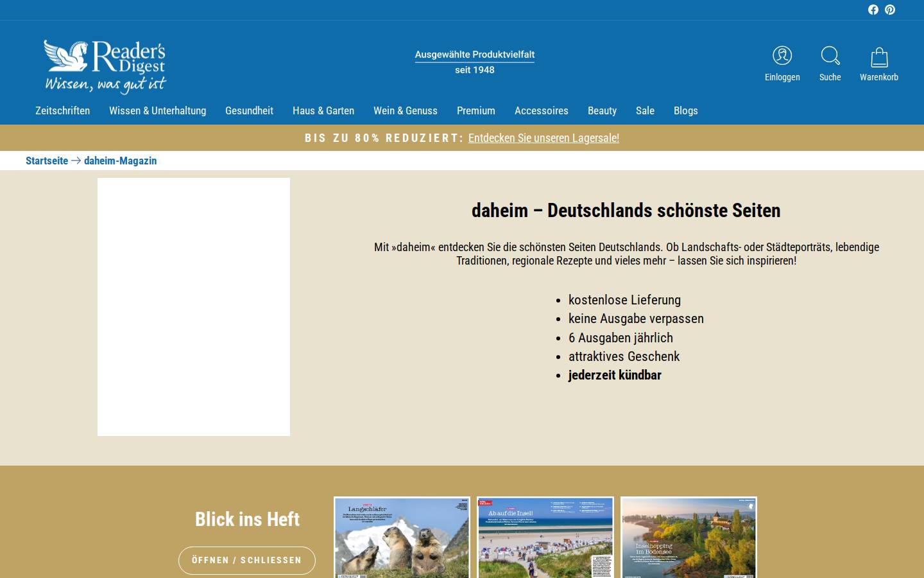The width and height of the screenshot is (924, 578).
Task: Click the Einloggen user icon
Action: (782, 56)
